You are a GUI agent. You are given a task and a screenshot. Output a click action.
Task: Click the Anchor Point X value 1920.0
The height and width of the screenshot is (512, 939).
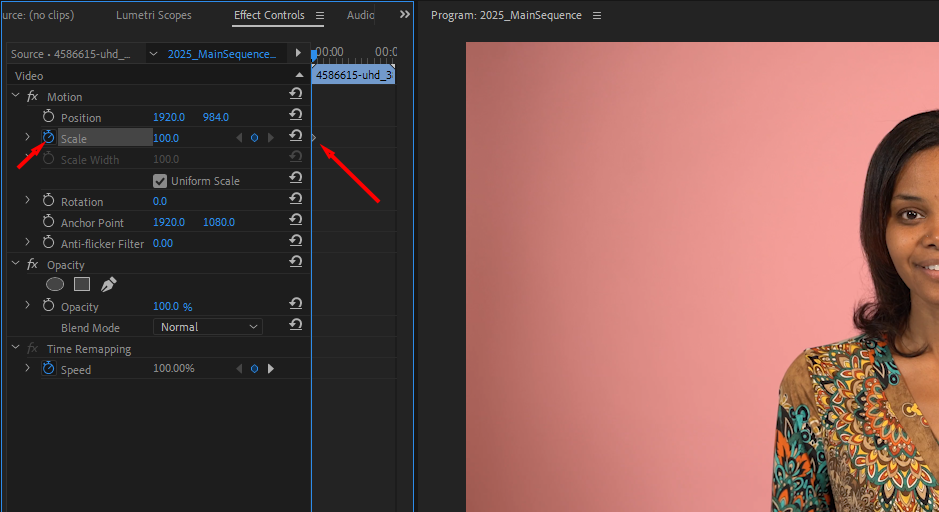pyautogui.click(x=169, y=222)
